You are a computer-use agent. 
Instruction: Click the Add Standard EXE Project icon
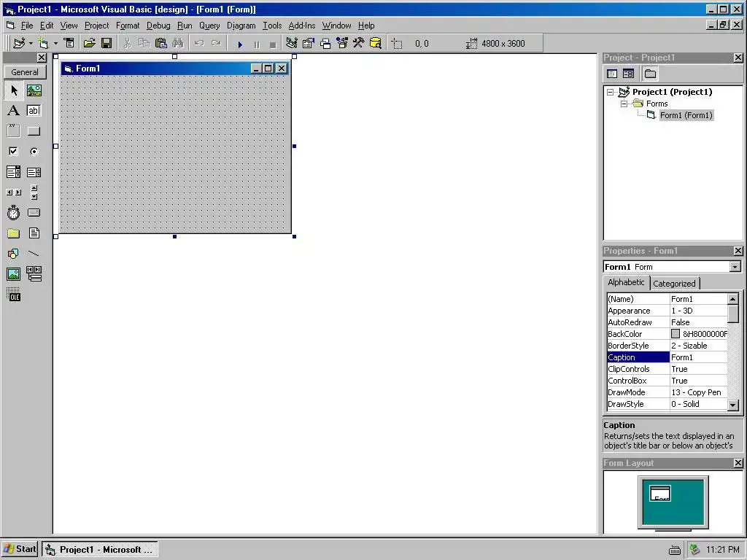pyautogui.click(x=19, y=43)
